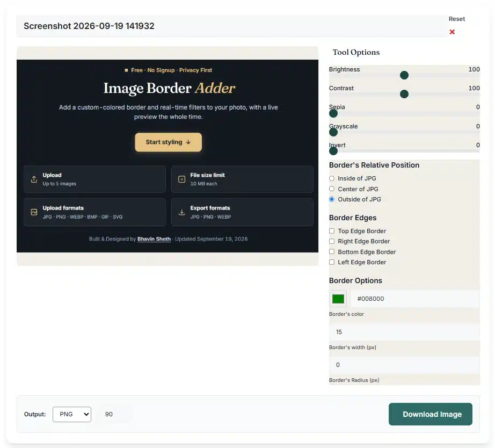Image resolution: width=495 pixels, height=448 pixels.
Task: Enable Left Edge Border checkbox
Action: (332, 262)
